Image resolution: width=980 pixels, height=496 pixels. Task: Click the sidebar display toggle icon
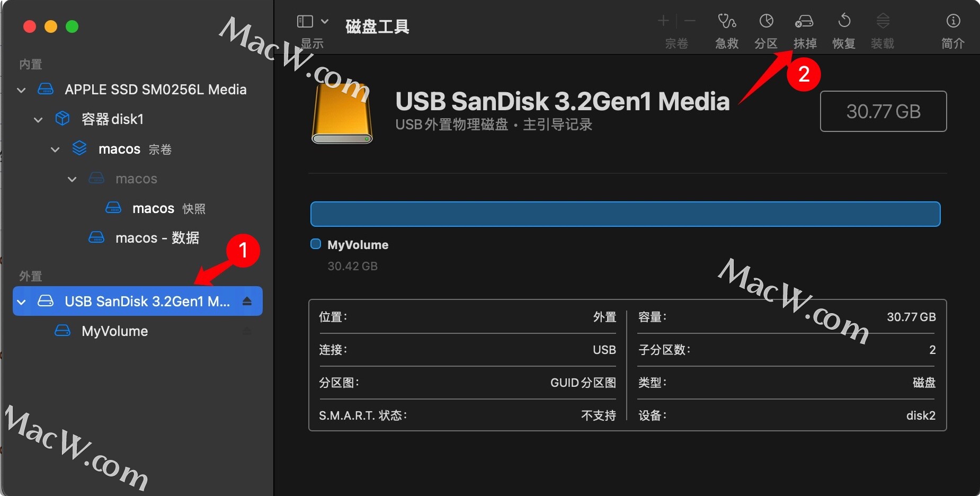coord(305,21)
